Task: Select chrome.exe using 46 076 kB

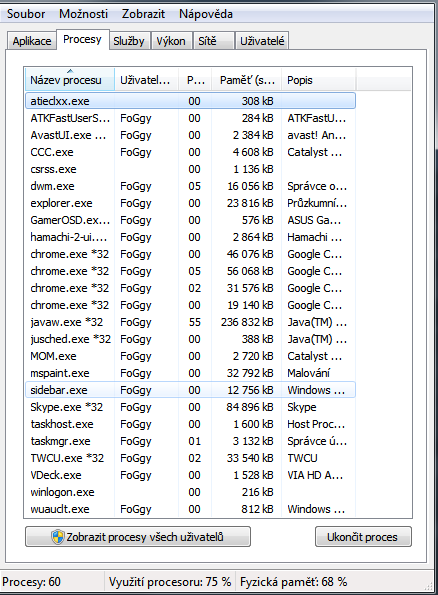Action: [190, 254]
